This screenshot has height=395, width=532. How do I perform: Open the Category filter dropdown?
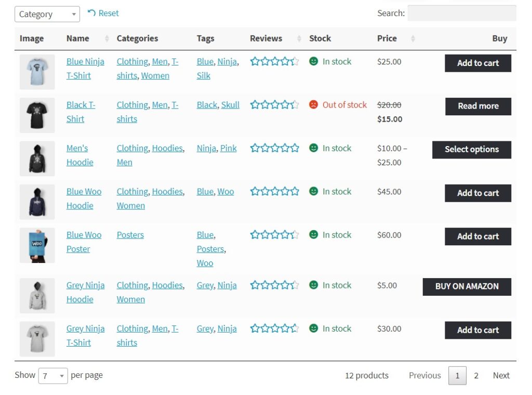47,14
